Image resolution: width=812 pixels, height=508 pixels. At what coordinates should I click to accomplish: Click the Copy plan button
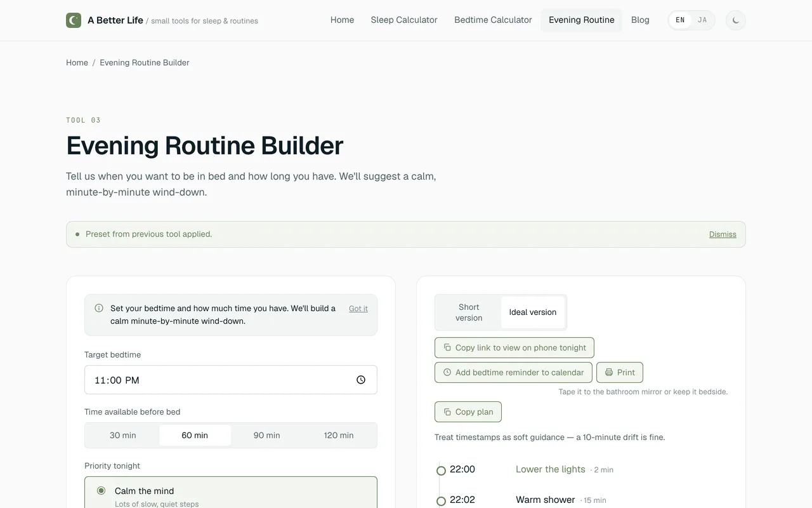(x=468, y=411)
